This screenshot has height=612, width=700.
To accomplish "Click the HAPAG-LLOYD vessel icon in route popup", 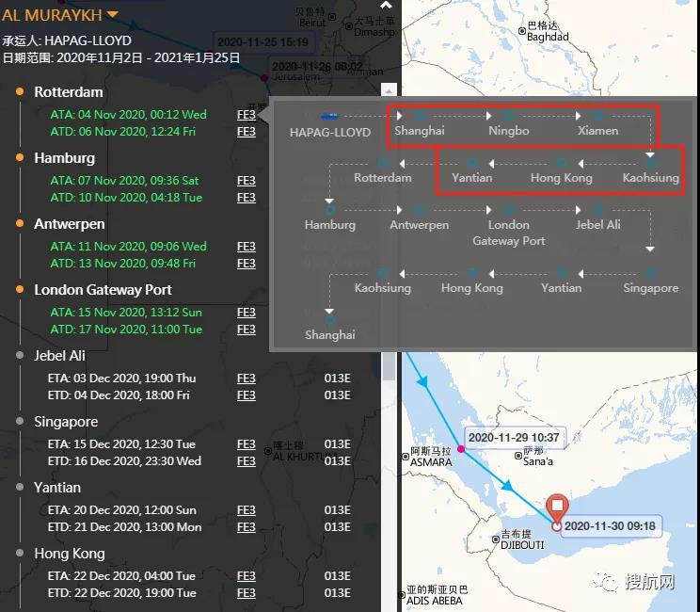I will 328,117.
